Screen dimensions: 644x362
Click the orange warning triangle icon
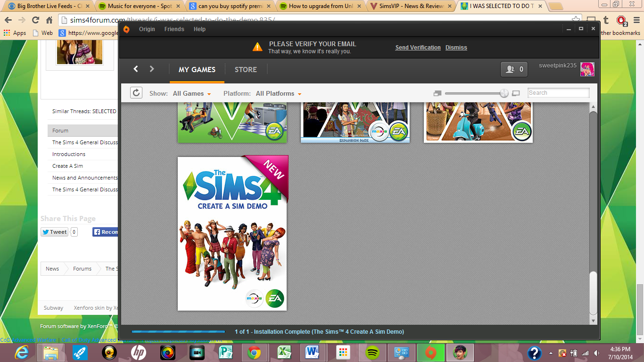pyautogui.click(x=257, y=47)
